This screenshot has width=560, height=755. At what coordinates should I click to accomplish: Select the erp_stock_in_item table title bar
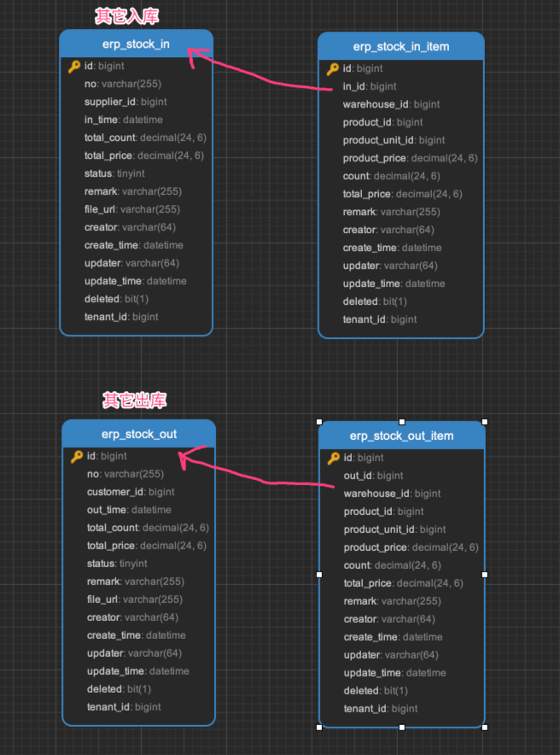point(400,46)
